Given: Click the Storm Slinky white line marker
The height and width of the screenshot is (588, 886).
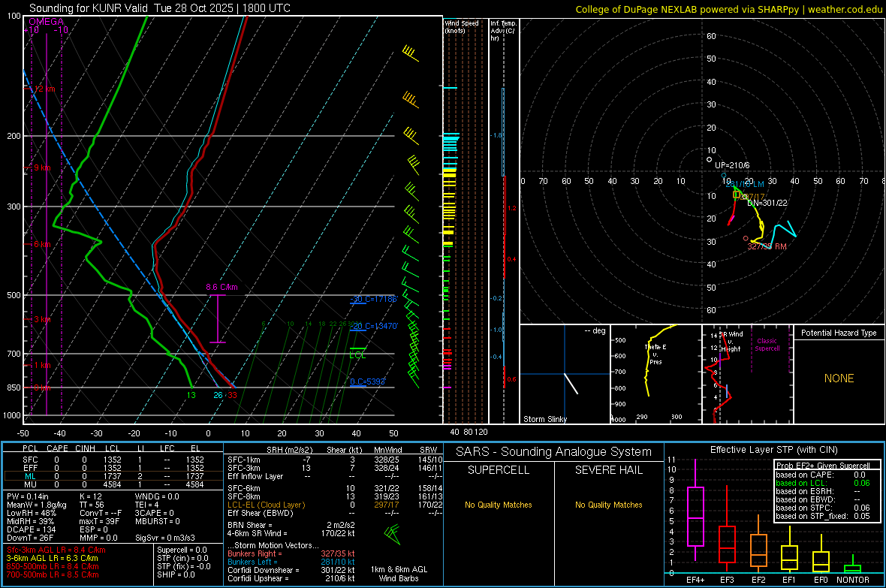Looking at the screenshot, I should tap(571, 383).
